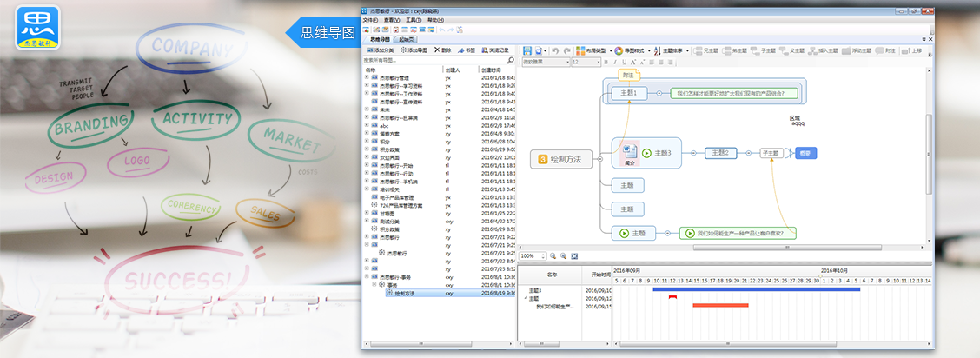Click the 上移 move up button
Image resolution: width=980 pixels, height=358 pixels.
coord(911,50)
